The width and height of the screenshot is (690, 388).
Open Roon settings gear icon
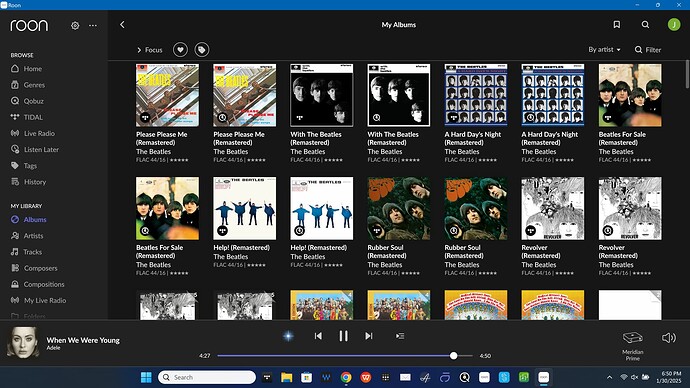tap(75, 26)
